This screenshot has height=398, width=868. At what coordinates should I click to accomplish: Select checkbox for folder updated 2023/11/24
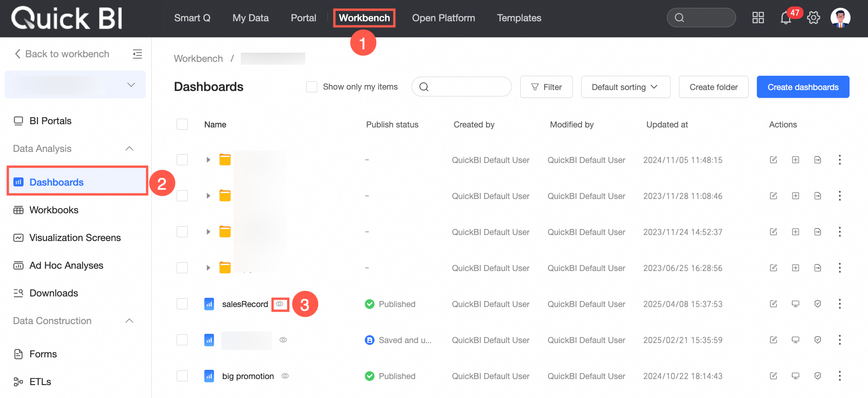[x=182, y=232]
